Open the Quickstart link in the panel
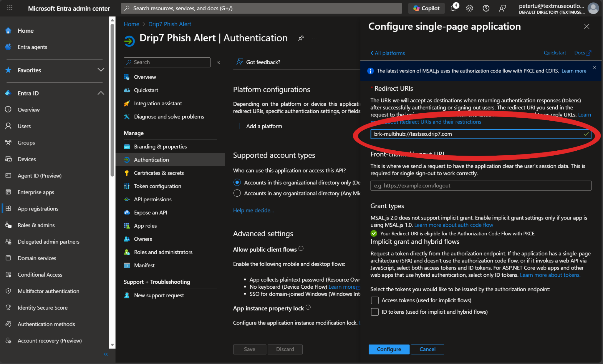The image size is (603, 364). pyautogui.click(x=555, y=53)
